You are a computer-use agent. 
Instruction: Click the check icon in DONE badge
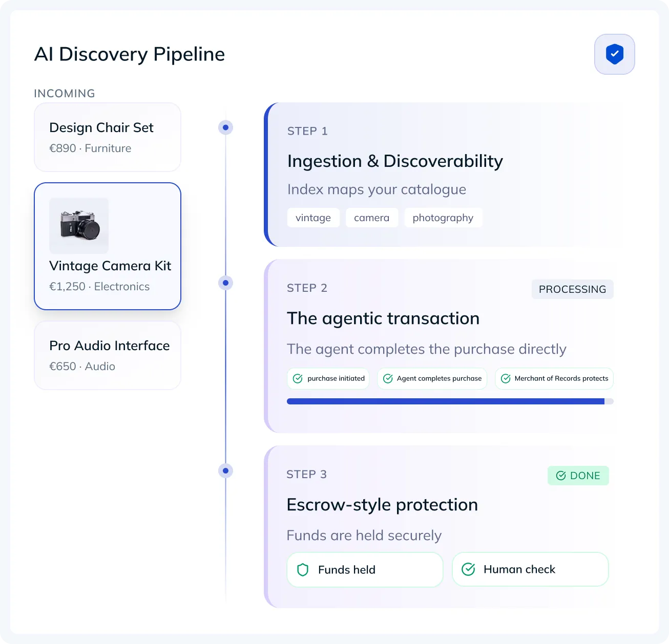click(x=561, y=476)
